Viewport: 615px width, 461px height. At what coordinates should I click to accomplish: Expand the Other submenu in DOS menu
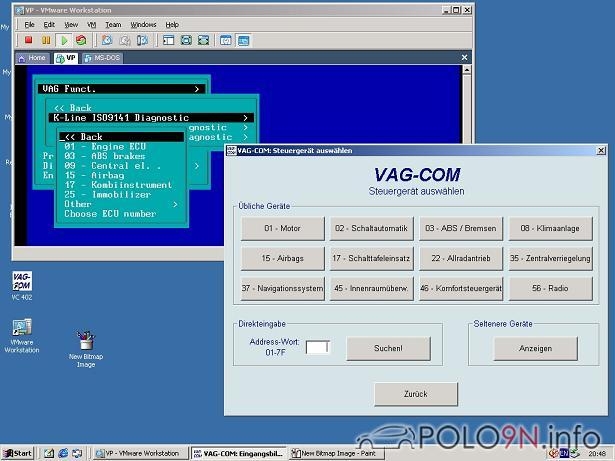tap(122, 204)
